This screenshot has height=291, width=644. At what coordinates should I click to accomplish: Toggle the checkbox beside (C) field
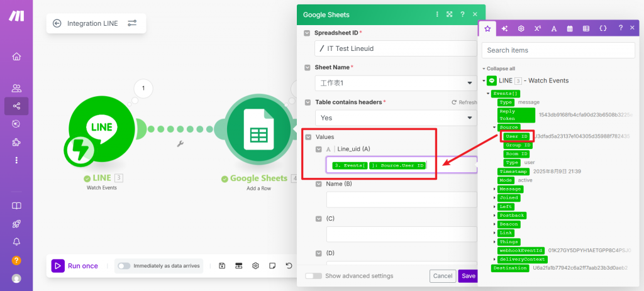318,219
